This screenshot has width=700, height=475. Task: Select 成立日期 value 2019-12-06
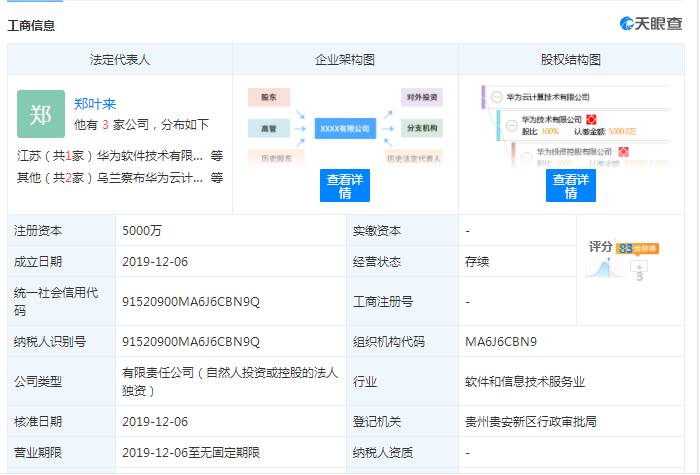155,262
